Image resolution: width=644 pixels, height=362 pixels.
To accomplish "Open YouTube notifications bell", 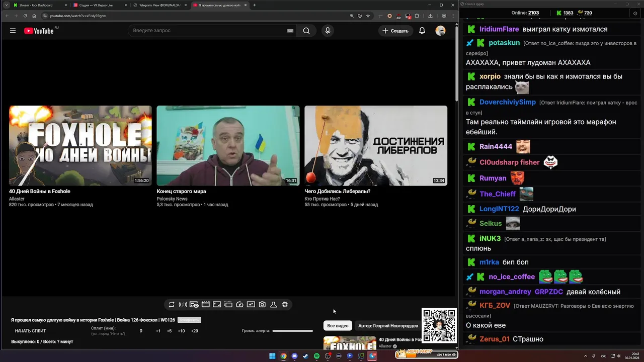I will click(x=422, y=31).
